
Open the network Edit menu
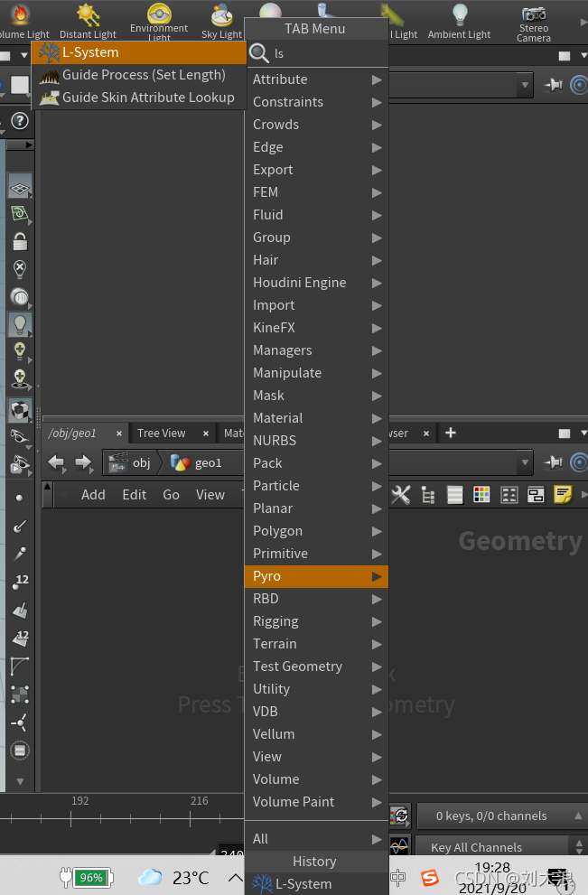pos(135,495)
